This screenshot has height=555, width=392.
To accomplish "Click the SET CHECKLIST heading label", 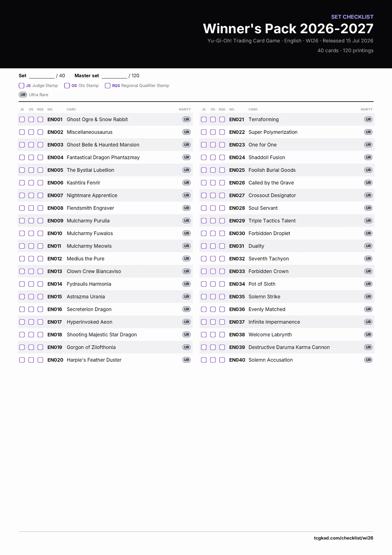I will (352, 17).
